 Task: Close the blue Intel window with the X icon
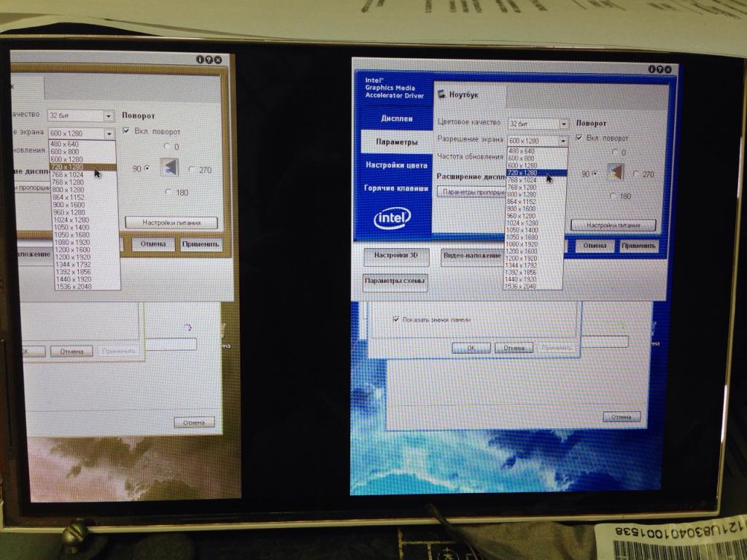click(x=668, y=69)
